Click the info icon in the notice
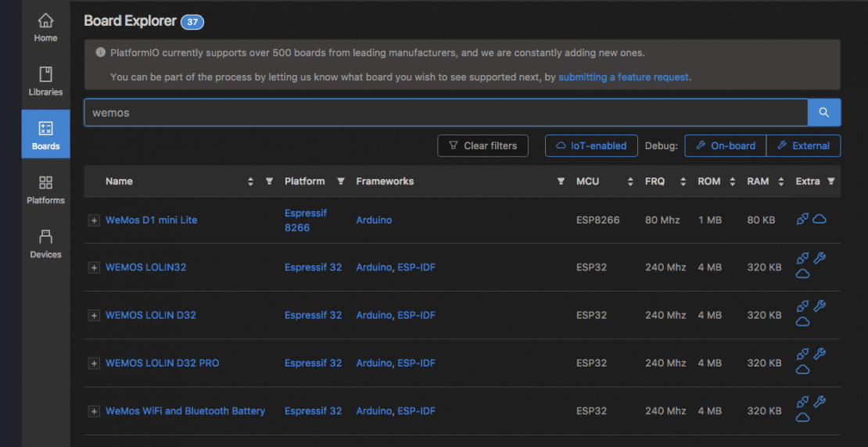This screenshot has width=868, height=447. click(100, 52)
